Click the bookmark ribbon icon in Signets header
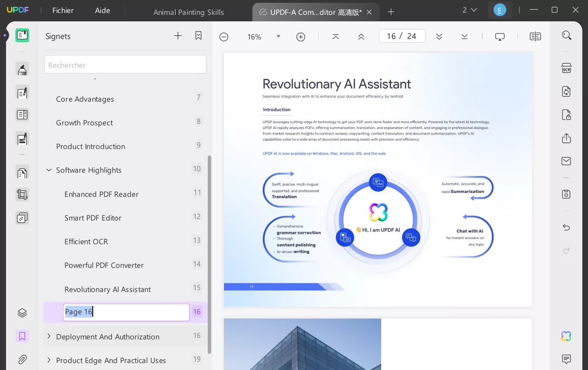The width and height of the screenshot is (588, 370). click(198, 36)
